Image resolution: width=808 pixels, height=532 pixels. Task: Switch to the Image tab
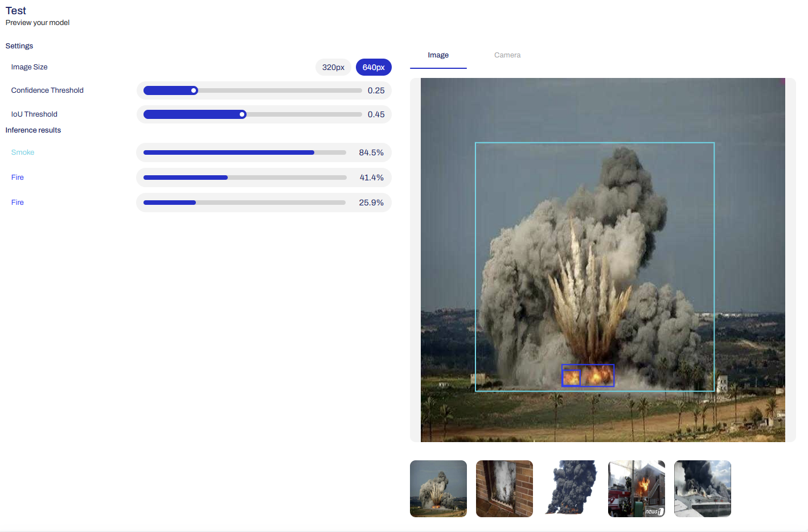coord(438,55)
